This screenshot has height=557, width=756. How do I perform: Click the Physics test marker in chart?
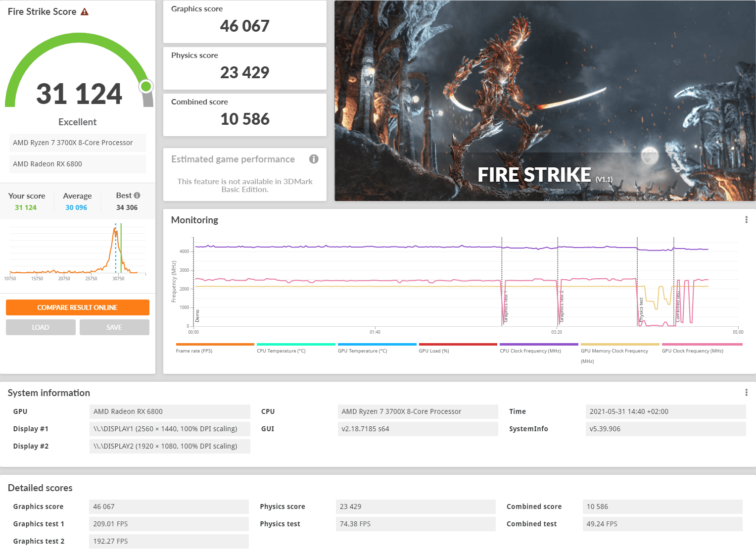pos(641,310)
